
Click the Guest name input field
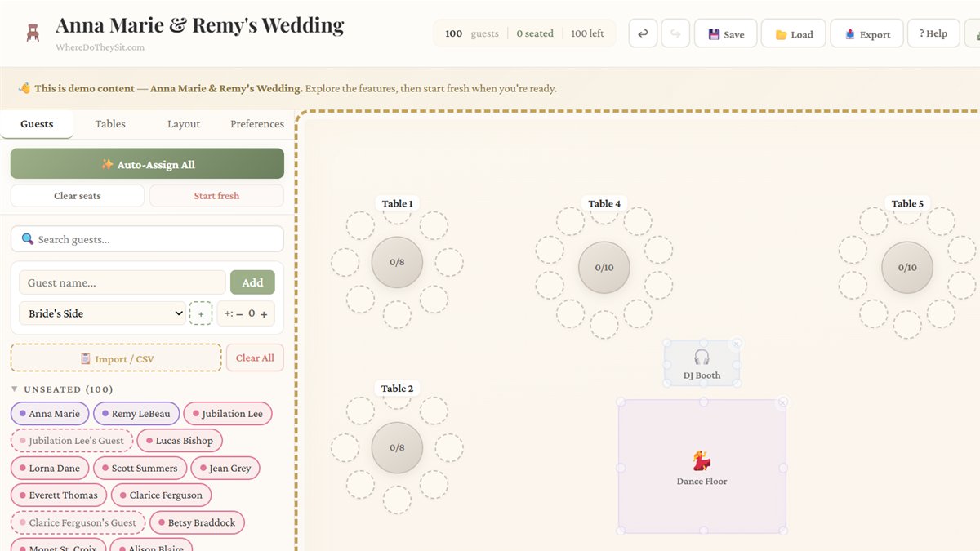pos(122,282)
